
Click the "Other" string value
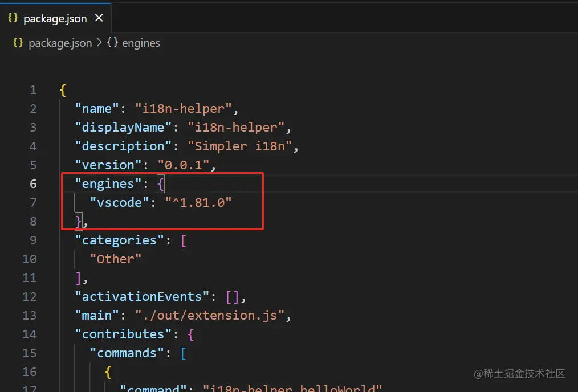(116, 259)
